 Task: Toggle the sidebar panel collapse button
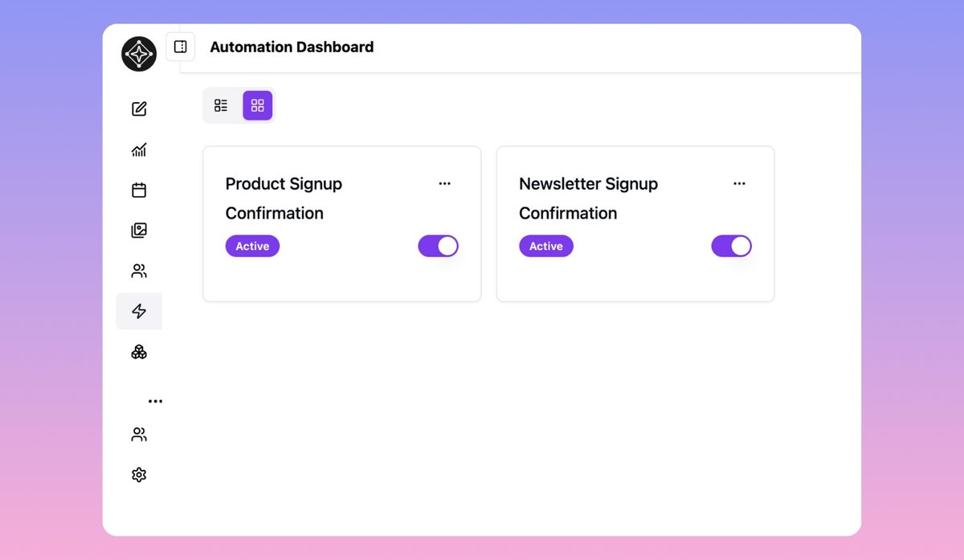tap(181, 47)
